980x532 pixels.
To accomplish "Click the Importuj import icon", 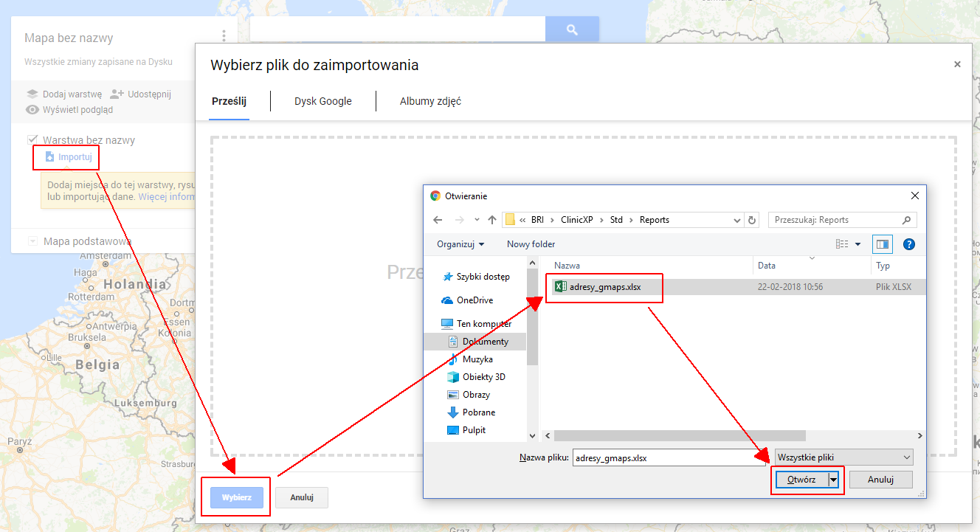I will pos(49,157).
